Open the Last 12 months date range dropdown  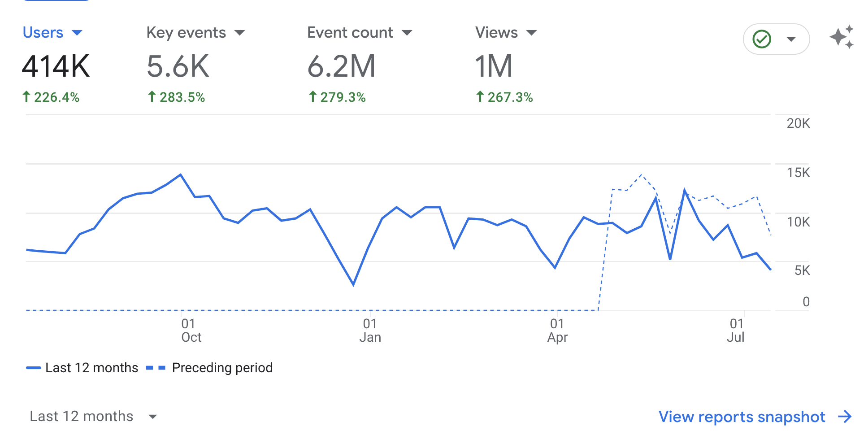(93, 416)
